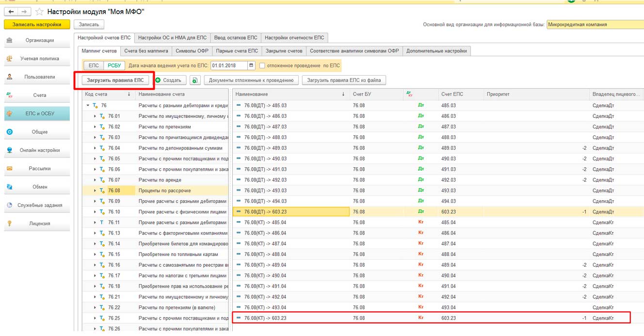The image size is (644, 336).
Task: Open Ввод остатков ЕПС tab
Action: (236, 37)
